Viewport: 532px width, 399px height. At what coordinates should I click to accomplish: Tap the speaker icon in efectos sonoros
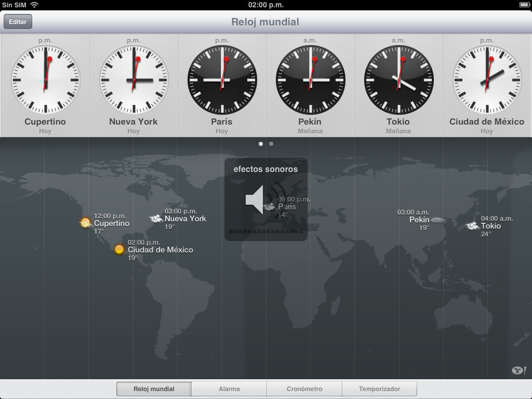coord(257,199)
